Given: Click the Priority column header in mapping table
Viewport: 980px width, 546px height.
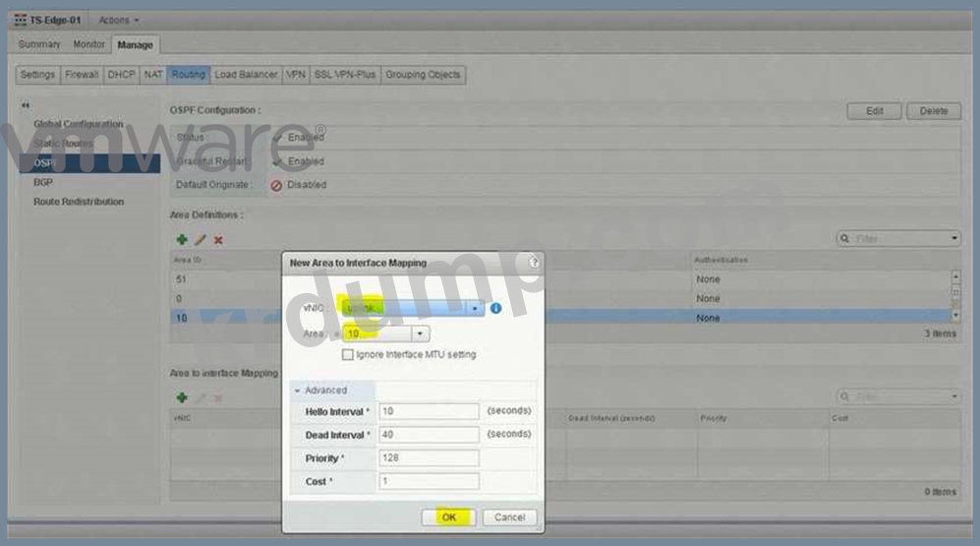Looking at the screenshot, I should [713, 418].
